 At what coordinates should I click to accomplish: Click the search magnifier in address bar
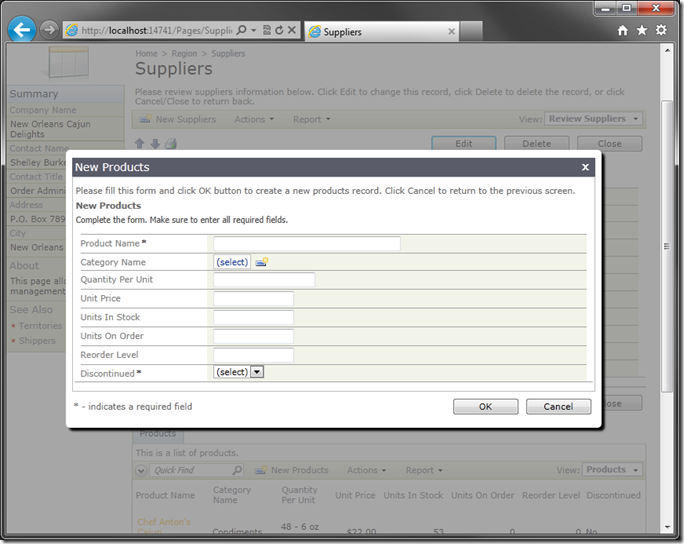pyautogui.click(x=241, y=30)
